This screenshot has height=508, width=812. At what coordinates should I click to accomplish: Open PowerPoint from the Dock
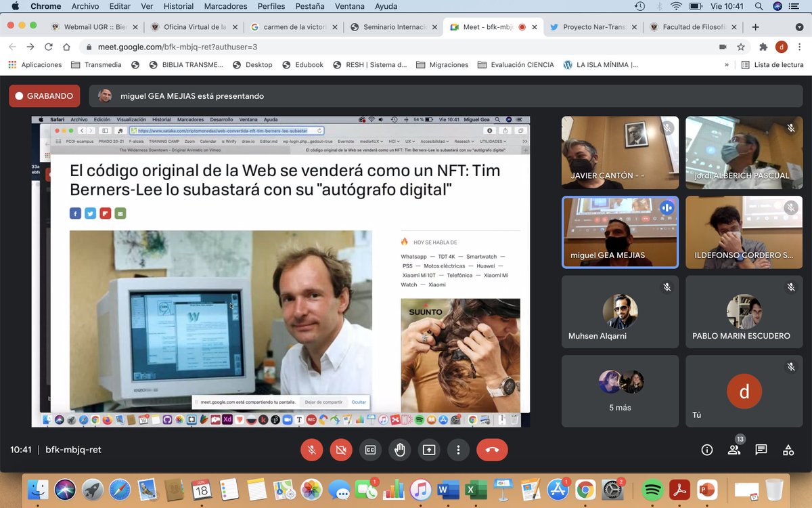[x=706, y=489]
